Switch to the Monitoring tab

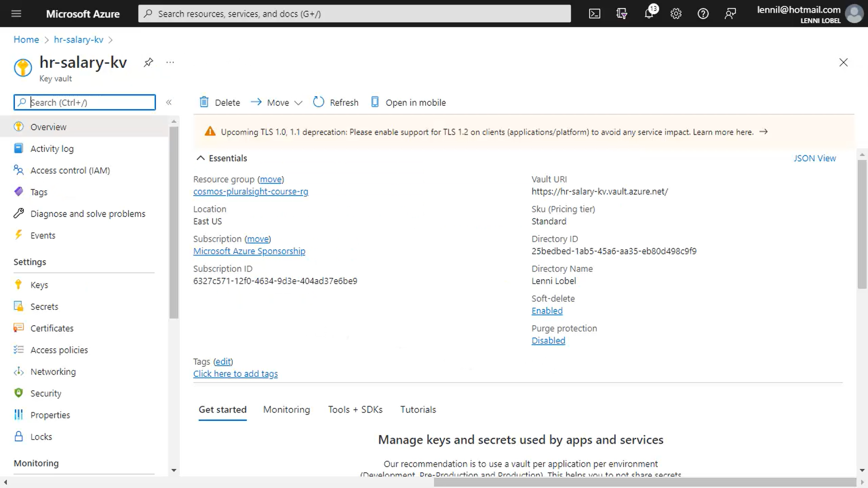pyautogui.click(x=287, y=409)
